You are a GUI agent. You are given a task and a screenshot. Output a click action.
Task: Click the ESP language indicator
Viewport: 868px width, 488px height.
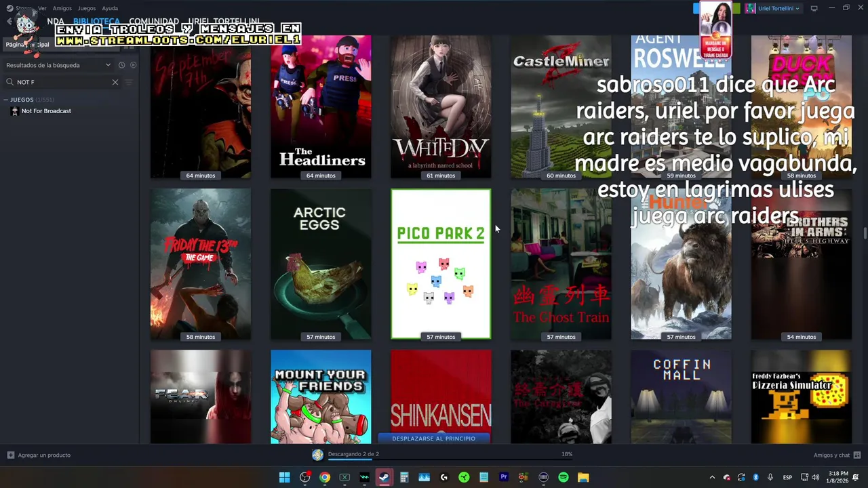(x=787, y=477)
